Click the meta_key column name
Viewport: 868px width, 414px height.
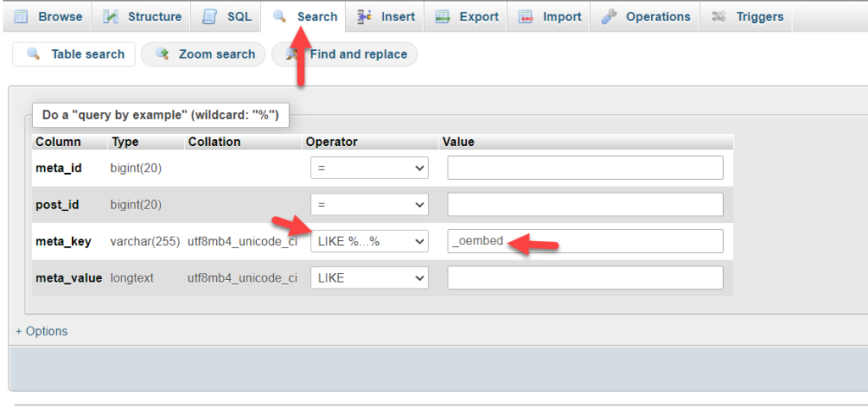point(64,241)
